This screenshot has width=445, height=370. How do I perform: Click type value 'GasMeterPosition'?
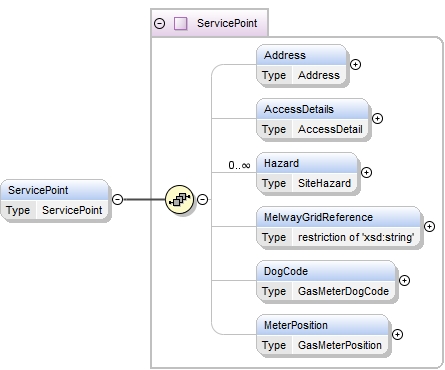340,345
